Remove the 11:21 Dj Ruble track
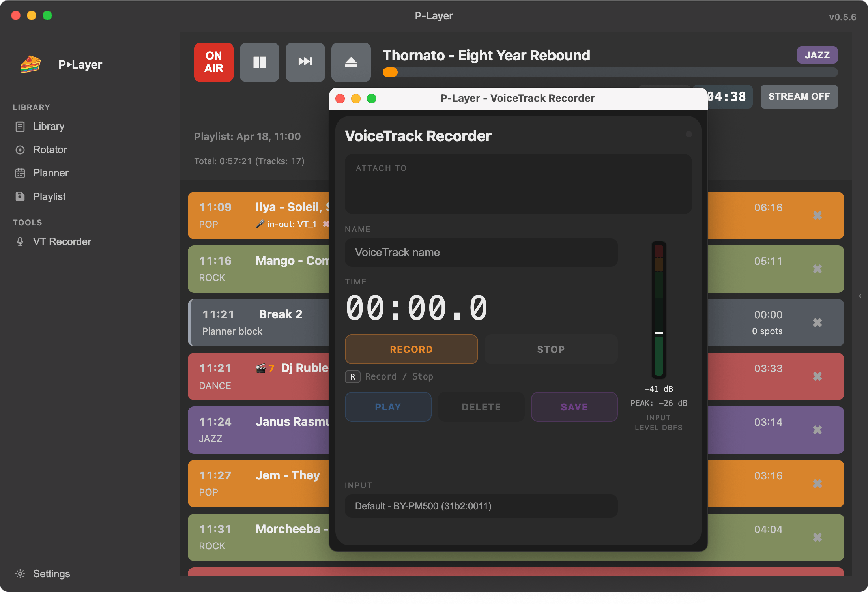Screen dimensions: 868x610 pyautogui.click(x=817, y=376)
